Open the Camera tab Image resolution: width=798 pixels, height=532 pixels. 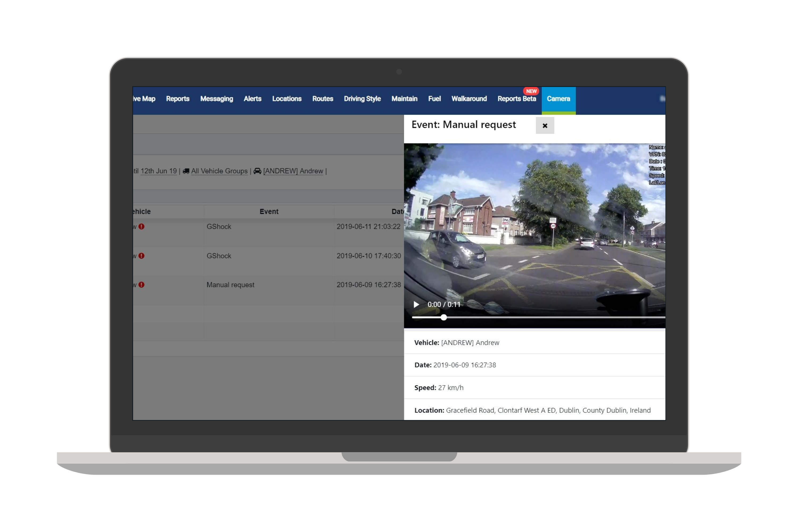(558, 99)
